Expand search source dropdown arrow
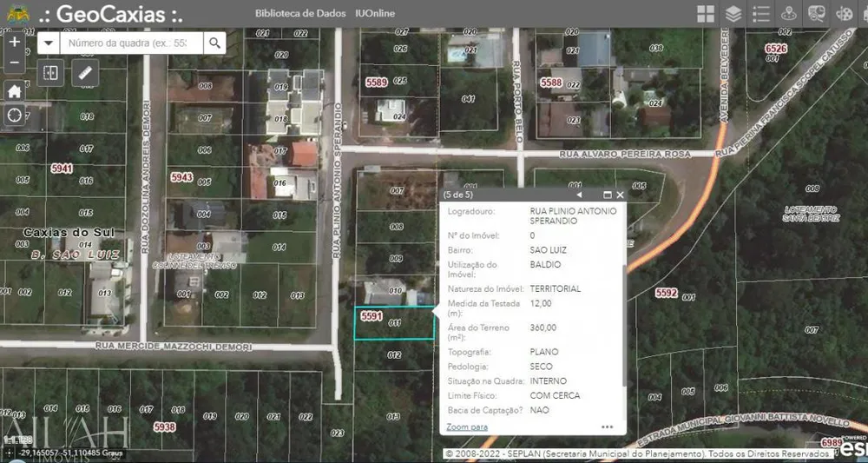Viewport: 868px width, 463px height. point(49,43)
